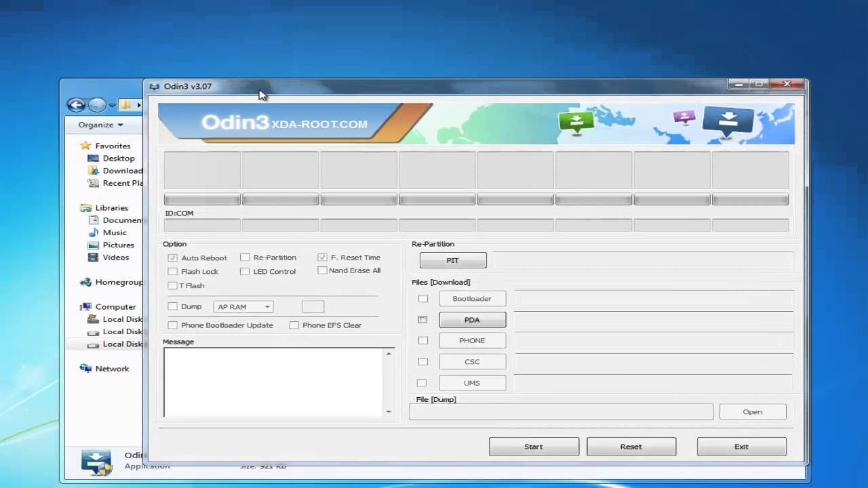868x488 pixels.
Task: Check the Bootloader file checkbox
Action: click(x=423, y=299)
